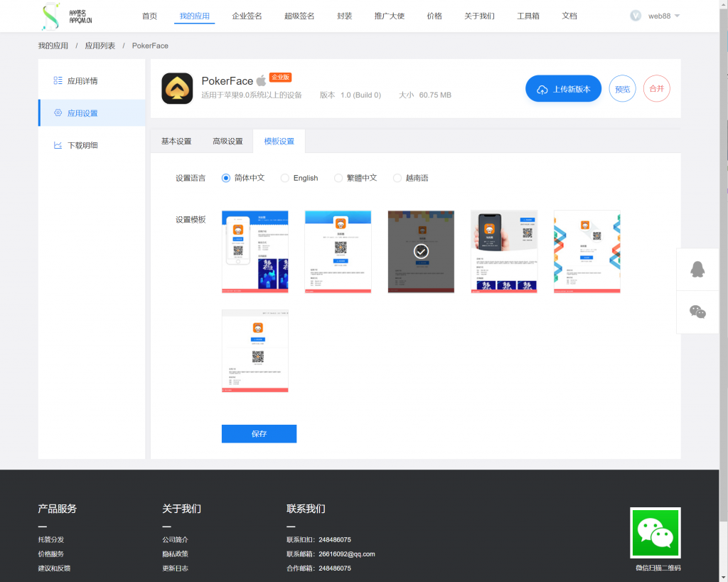
Task: Expand the web88 account dropdown arrow
Action: 677,16
